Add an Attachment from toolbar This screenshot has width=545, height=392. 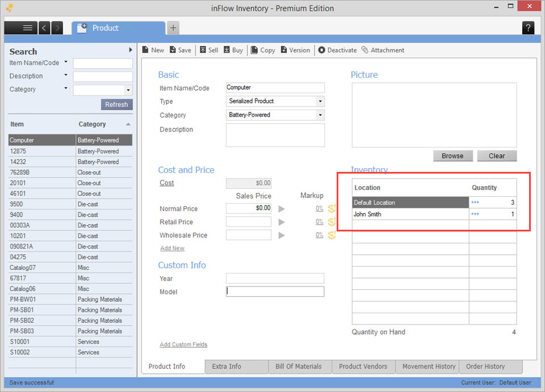tap(383, 50)
